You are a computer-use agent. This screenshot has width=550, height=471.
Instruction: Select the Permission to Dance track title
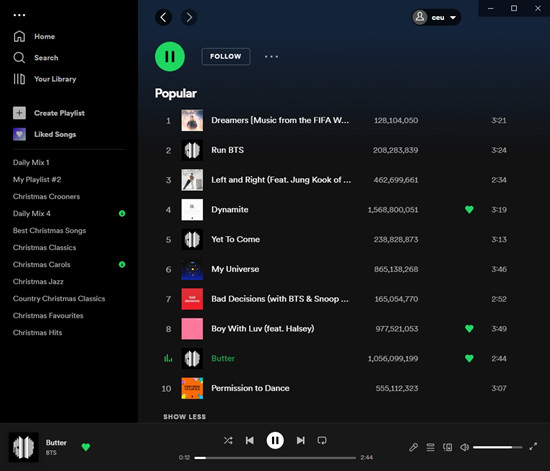pyautogui.click(x=250, y=388)
